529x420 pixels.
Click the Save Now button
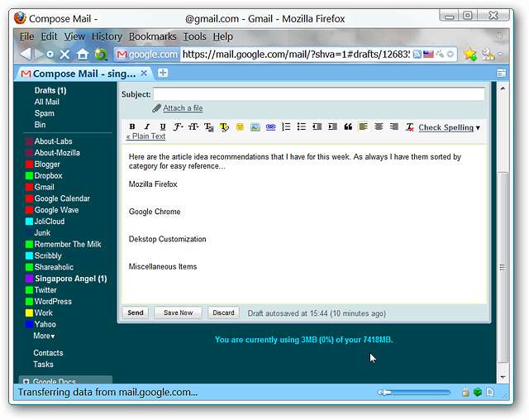[178, 313]
